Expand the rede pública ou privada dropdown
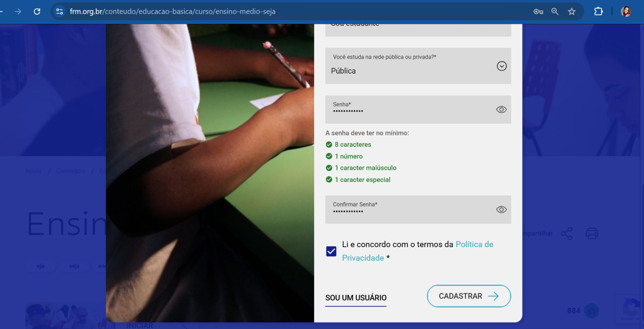 418,66
